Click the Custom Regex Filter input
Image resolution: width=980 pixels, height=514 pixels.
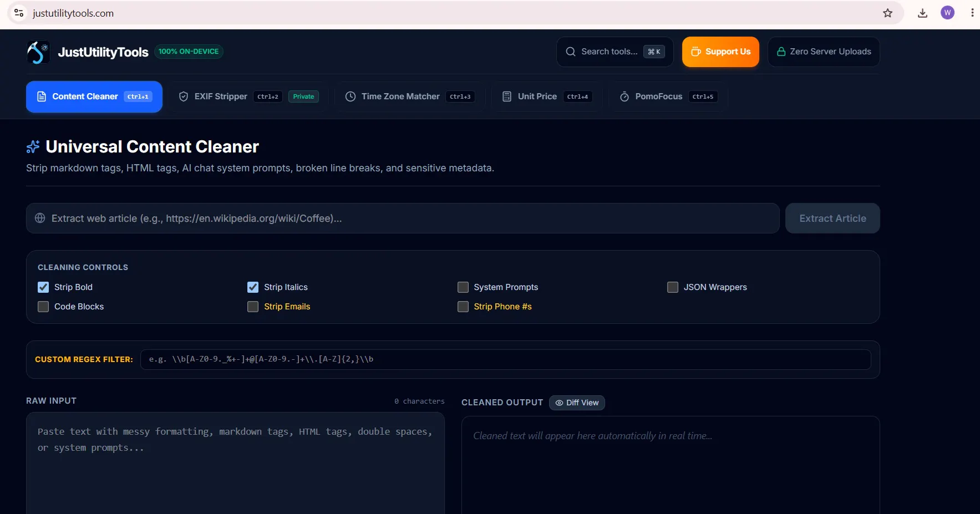[506, 359]
